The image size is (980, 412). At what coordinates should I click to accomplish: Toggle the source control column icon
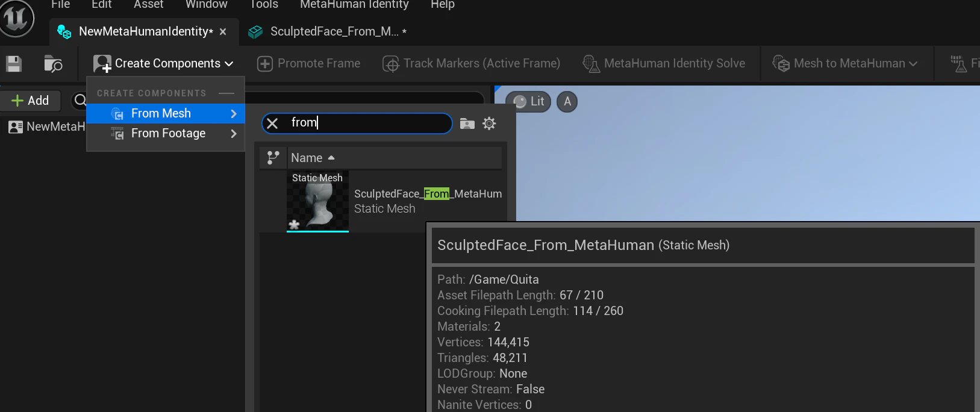(273, 158)
